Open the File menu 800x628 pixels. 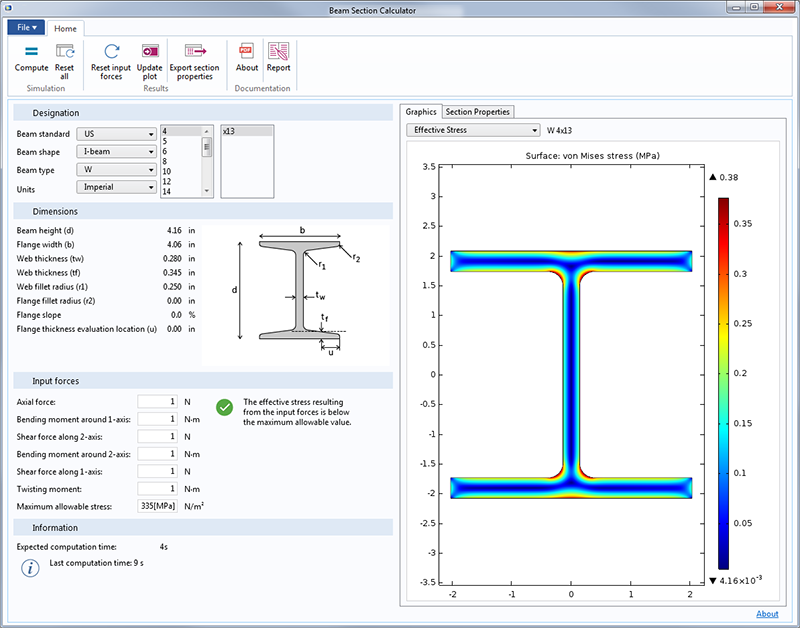click(x=26, y=28)
